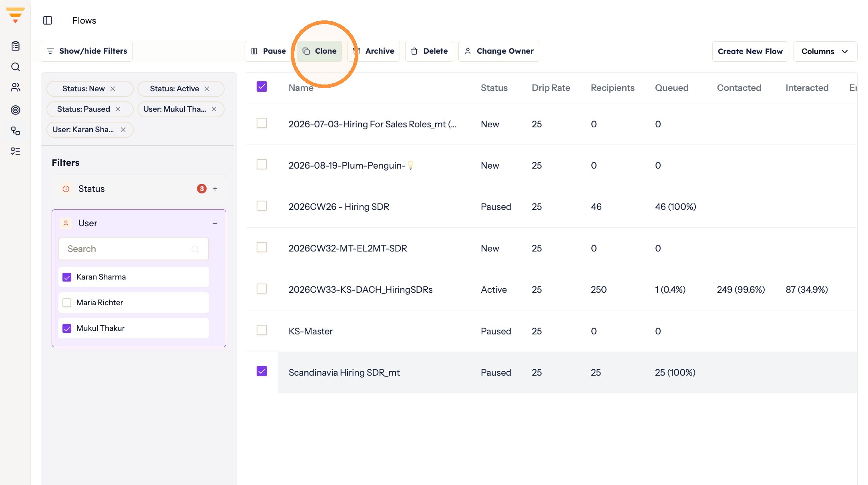Screen dimensions: 868x485
Task: Remove the User: Karan Sha... chip
Action: [x=123, y=130]
